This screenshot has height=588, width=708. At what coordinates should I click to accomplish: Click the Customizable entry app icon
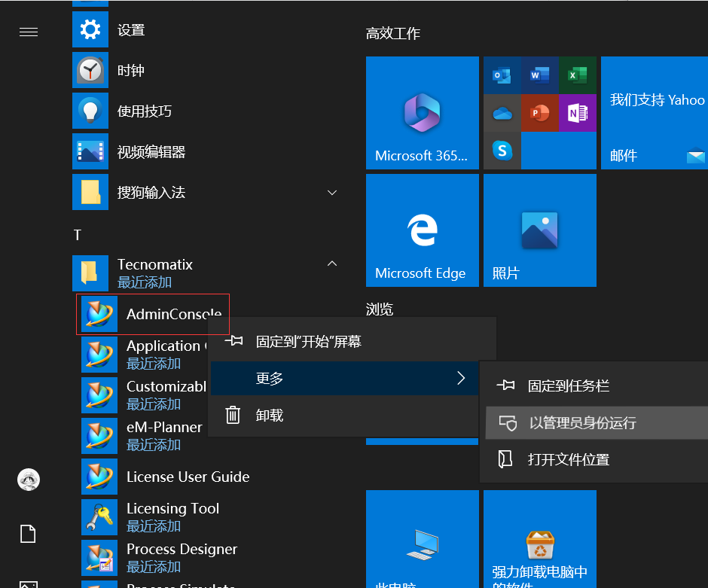(x=99, y=395)
